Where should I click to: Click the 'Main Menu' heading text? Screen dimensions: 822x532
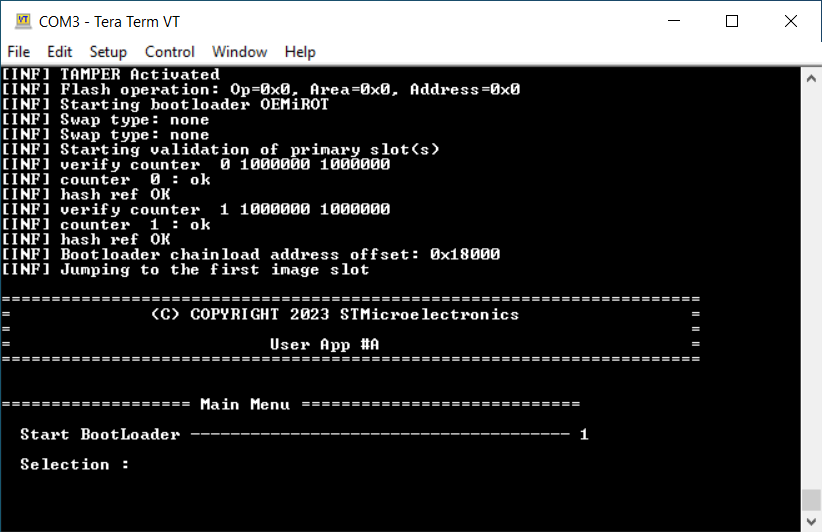pos(245,404)
